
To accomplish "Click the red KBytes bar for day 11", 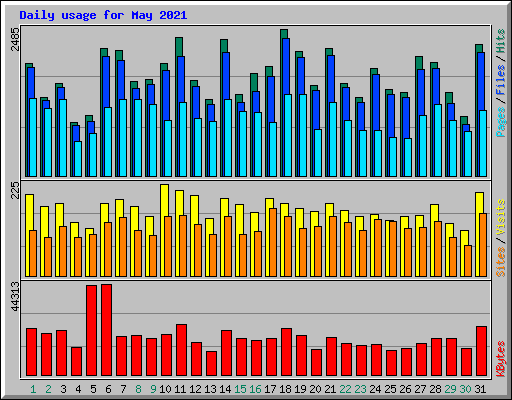I will click(x=181, y=350).
